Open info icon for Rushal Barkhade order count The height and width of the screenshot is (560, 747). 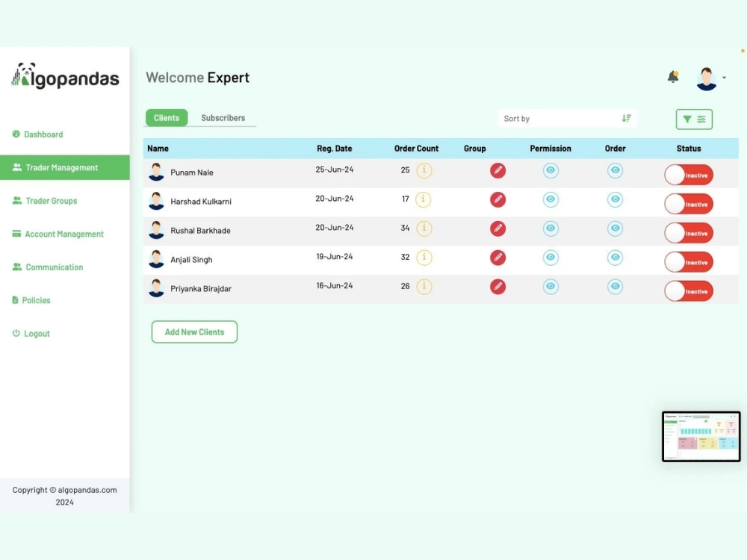pyautogui.click(x=424, y=228)
